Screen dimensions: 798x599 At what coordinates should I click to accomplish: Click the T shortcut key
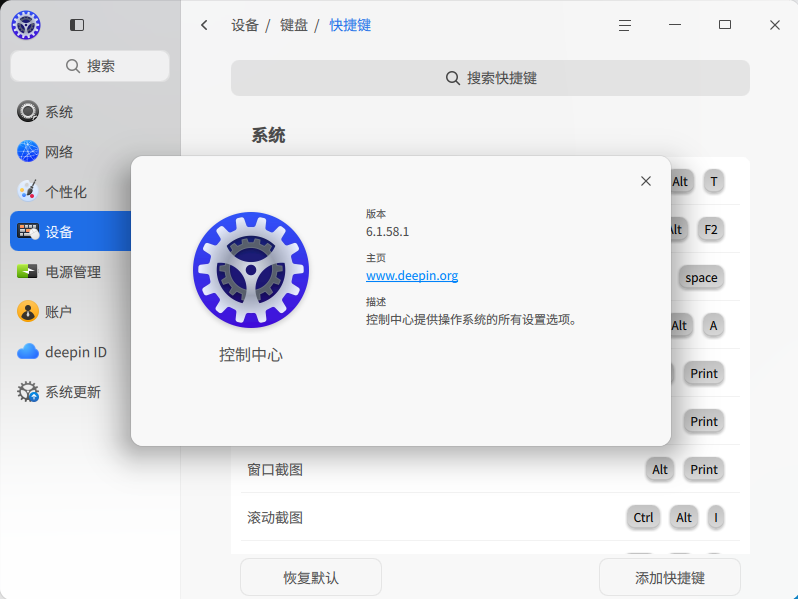714,182
